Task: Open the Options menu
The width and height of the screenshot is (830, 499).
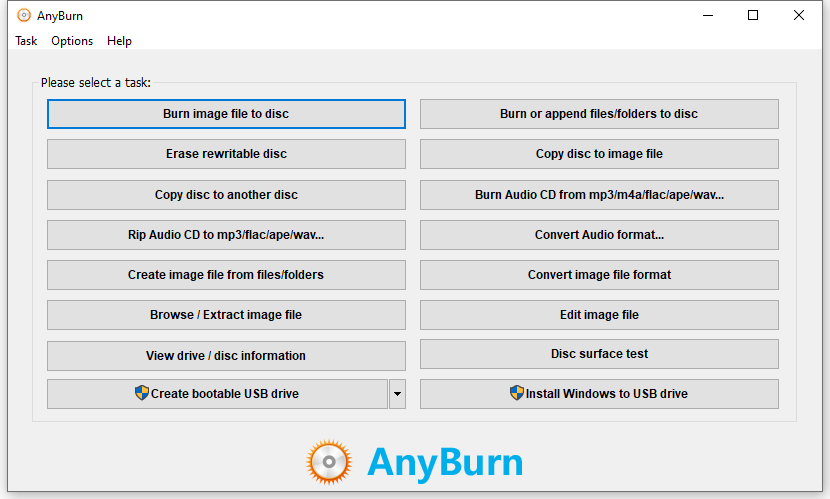Action: coord(72,41)
